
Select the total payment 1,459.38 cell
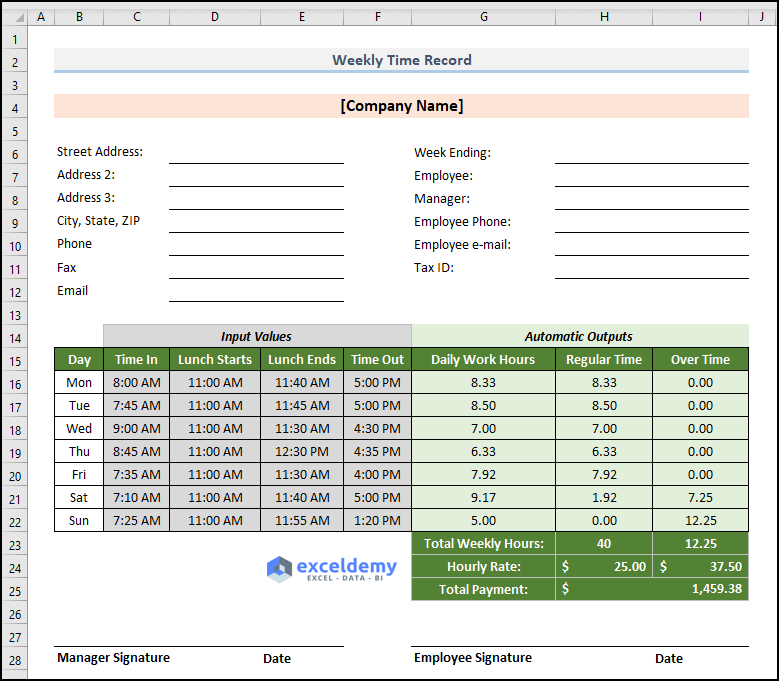point(652,589)
